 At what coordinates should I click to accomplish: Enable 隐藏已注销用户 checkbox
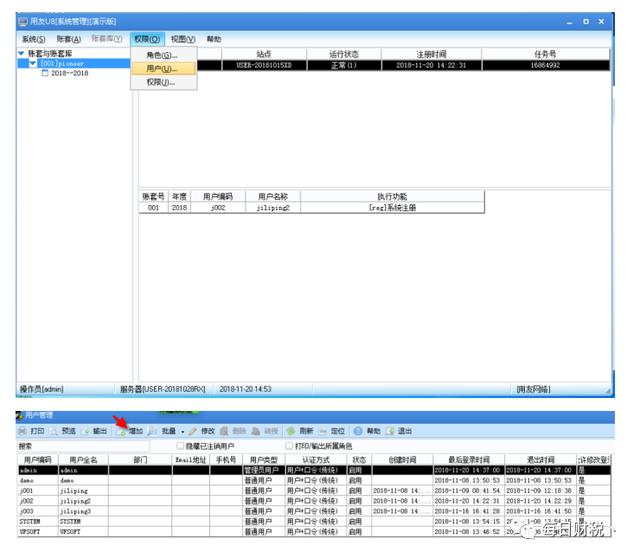(179, 446)
